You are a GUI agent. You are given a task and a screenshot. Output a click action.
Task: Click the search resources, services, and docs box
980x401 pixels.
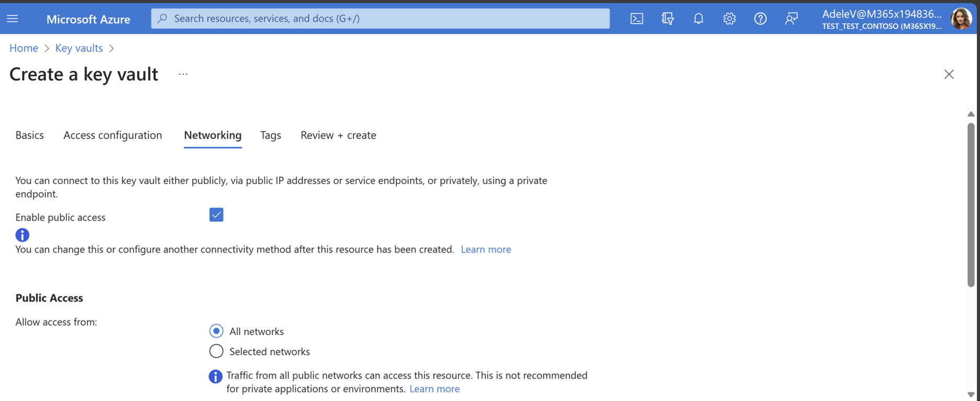[x=381, y=18]
